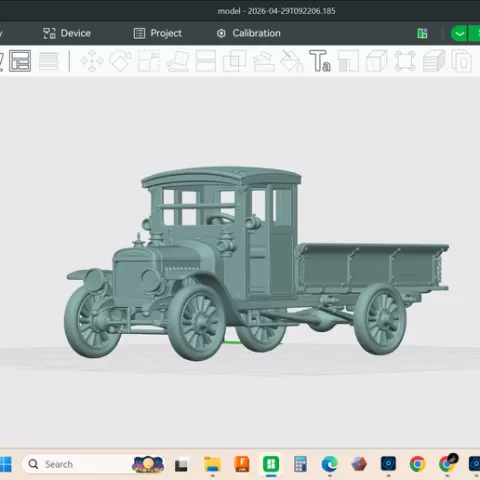Select the Cut tool icon
The image size is (480, 480).
[x=206, y=61]
